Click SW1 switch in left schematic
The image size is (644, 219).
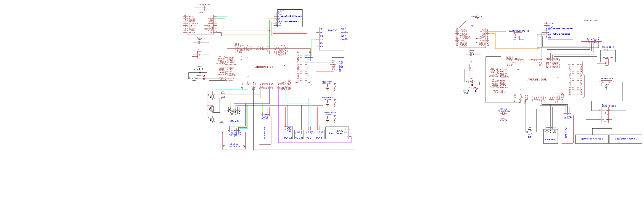tap(198, 69)
